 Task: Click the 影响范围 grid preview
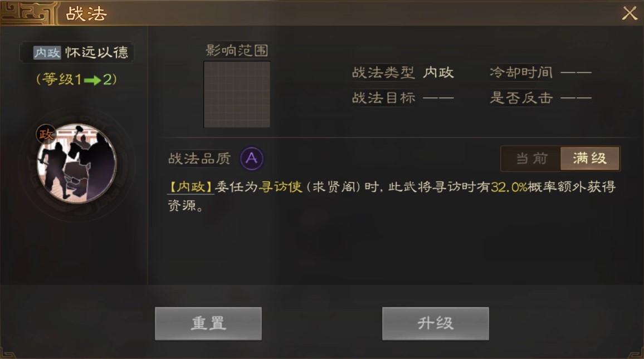[237, 95]
